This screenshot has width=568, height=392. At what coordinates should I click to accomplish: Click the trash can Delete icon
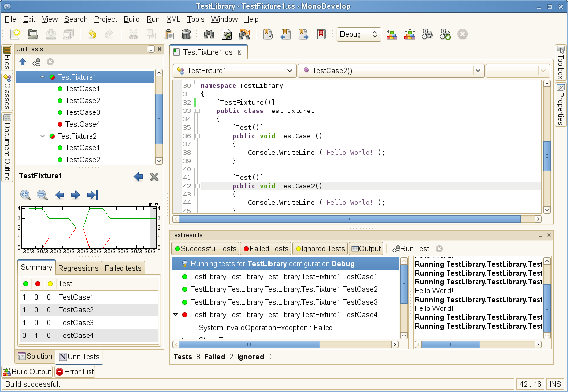coord(186,34)
